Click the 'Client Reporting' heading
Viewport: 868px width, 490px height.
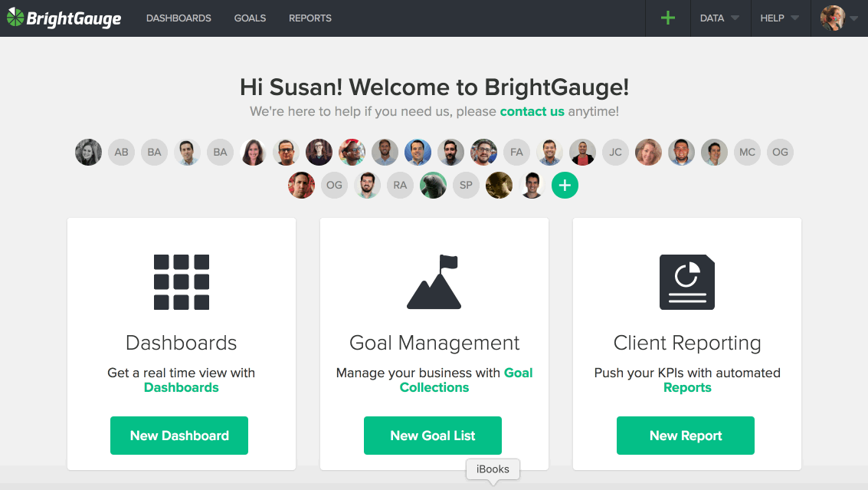click(687, 343)
